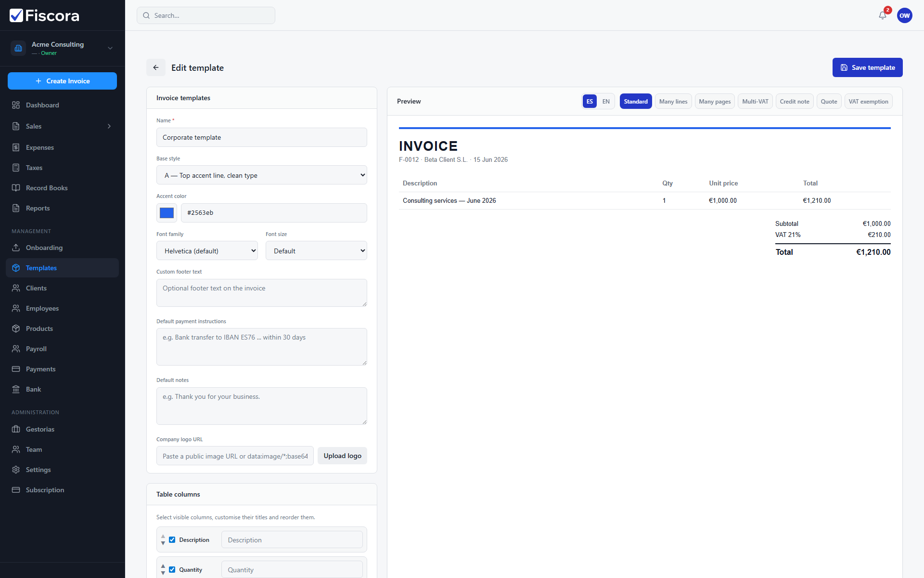
Task: Click the Payments card icon
Action: click(x=16, y=369)
